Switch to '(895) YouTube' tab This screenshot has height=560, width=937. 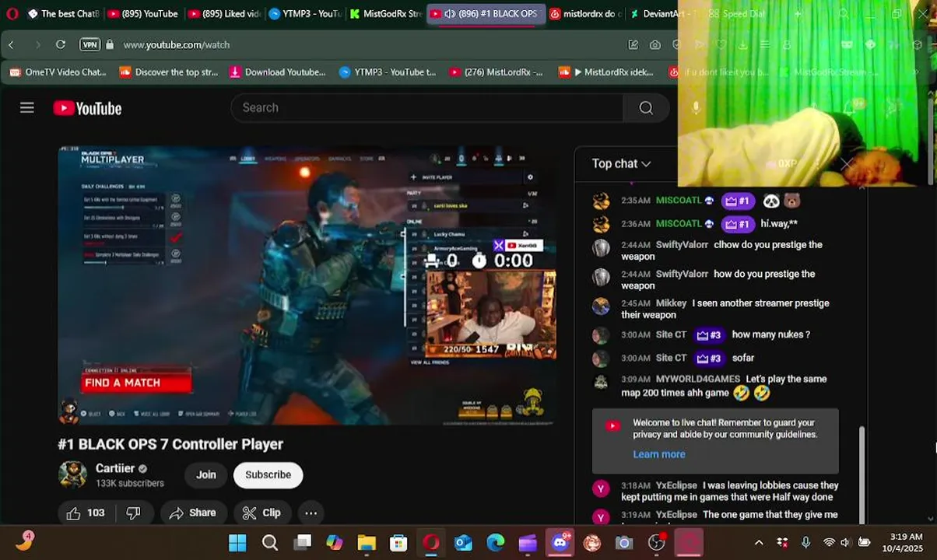click(142, 13)
